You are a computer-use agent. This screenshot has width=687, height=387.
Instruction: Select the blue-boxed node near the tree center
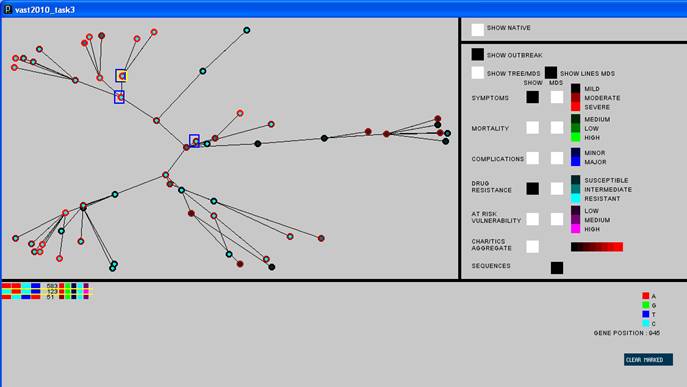(194, 141)
